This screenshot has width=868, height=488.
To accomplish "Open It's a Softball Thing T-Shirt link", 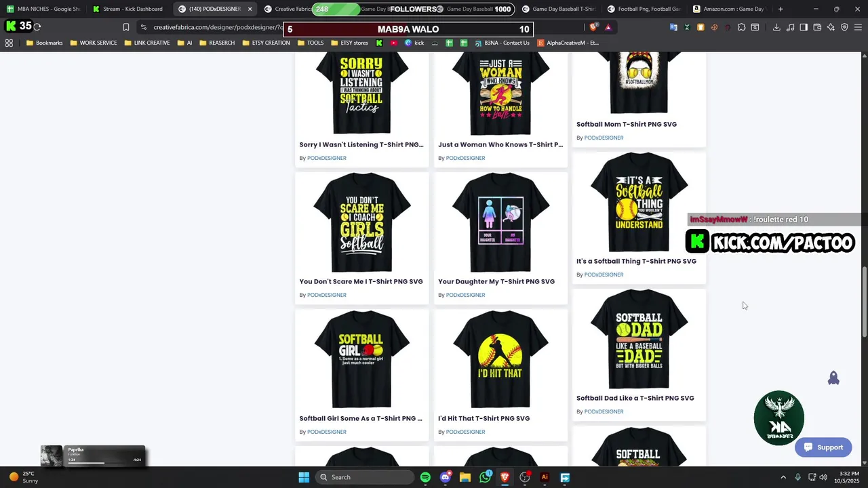I will (x=636, y=261).
